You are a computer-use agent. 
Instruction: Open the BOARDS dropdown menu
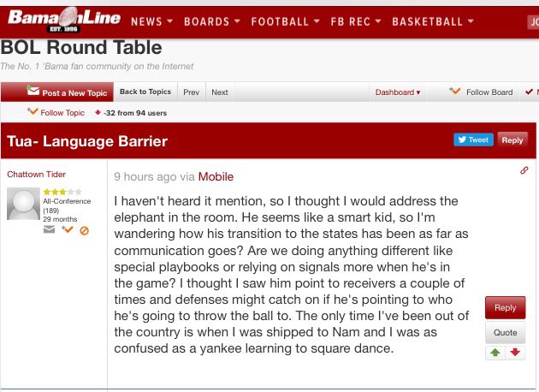pos(211,21)
